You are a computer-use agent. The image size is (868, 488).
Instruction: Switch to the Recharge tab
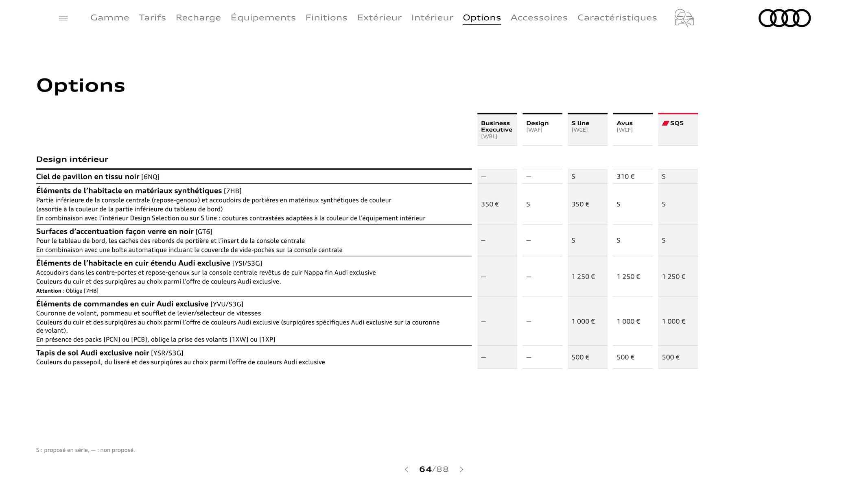click(198, 17)
